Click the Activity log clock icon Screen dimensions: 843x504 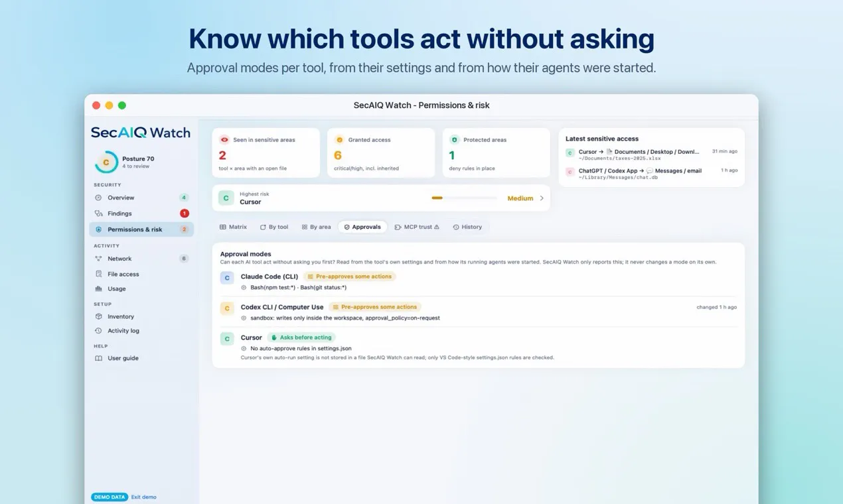coord(98,330)
